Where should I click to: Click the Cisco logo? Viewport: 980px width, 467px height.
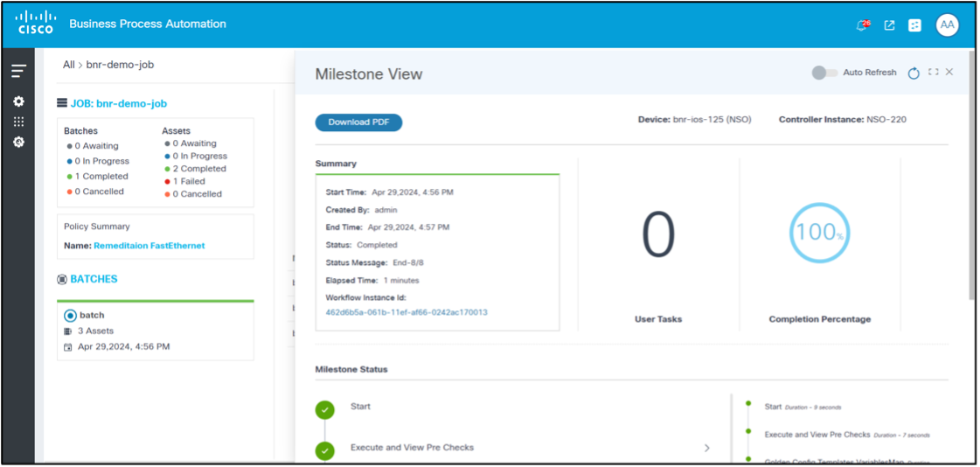(x=35, y=24)
